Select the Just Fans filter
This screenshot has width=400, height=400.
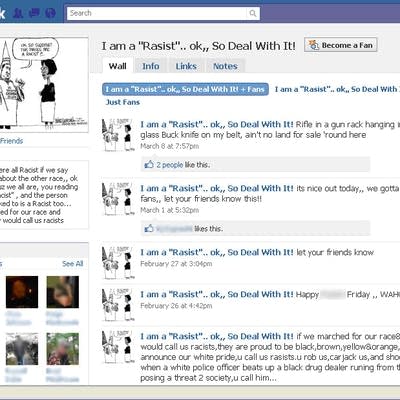[x=123, y=102]
